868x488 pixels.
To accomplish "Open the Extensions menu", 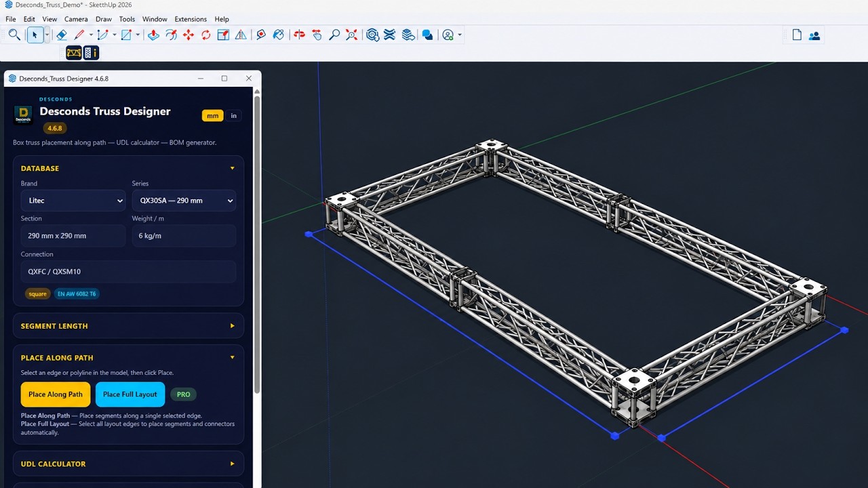I will [191, 19].
